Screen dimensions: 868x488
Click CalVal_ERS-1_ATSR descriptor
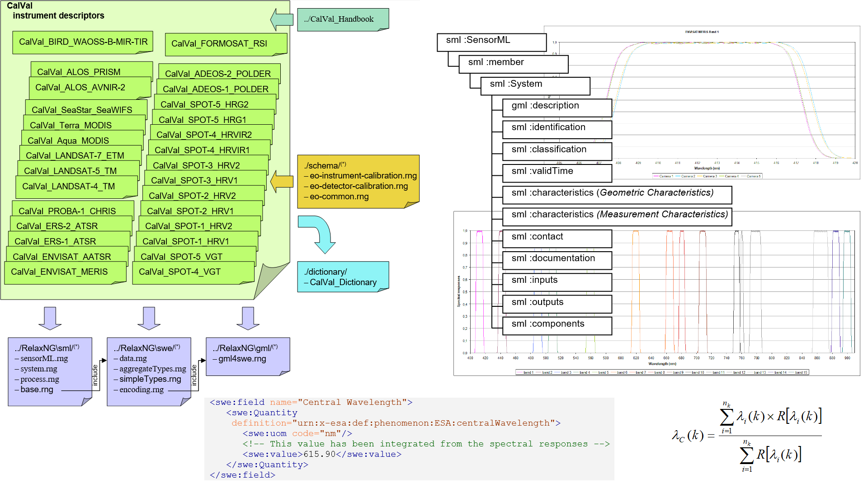click(70, 240)
